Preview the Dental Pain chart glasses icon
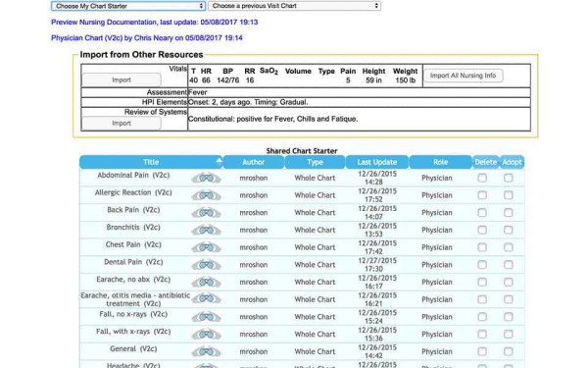This screenshot has width=588, height=368. coord(206,265)
